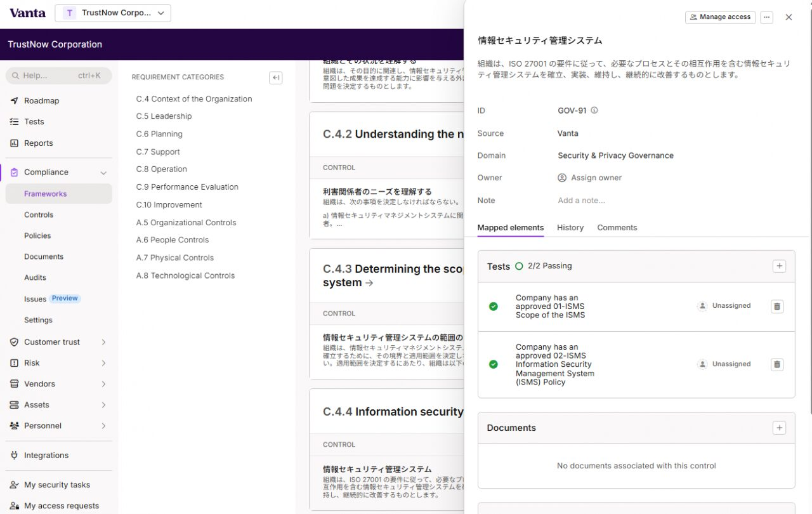
Task: Assign owner for 01-ISMS Scope test
Action: tap(724, 306)
